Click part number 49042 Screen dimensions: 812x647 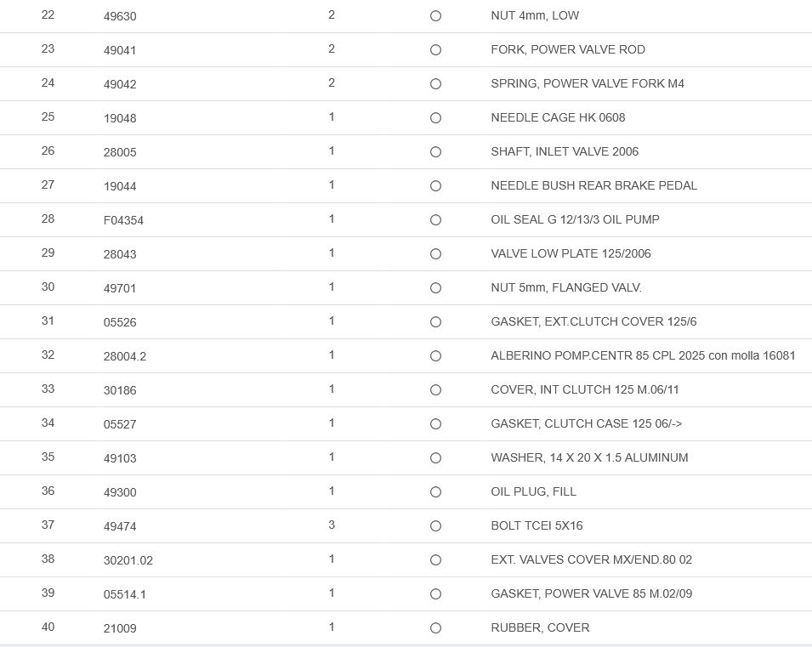pyautogui.click(x=120, y=84)
